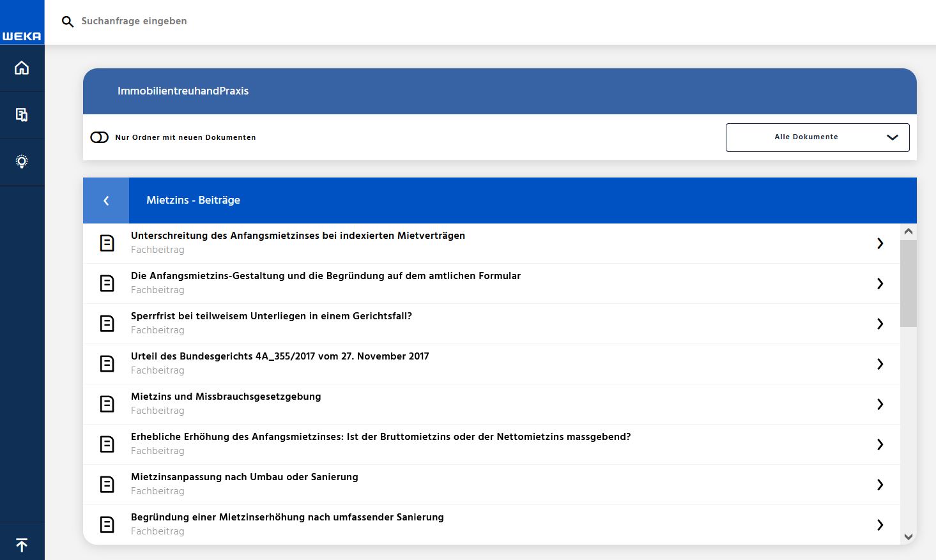Click the back arrow beside Mietzins - Beiträge

point(106,201)
